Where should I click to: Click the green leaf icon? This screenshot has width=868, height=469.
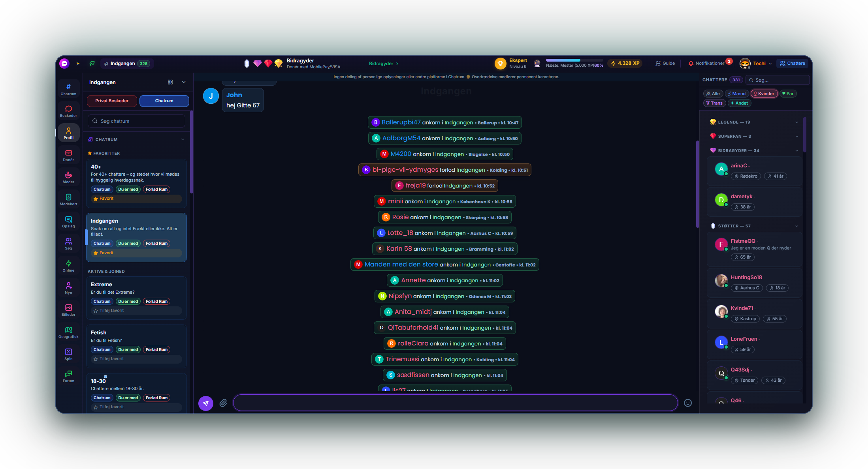[92, 64]
